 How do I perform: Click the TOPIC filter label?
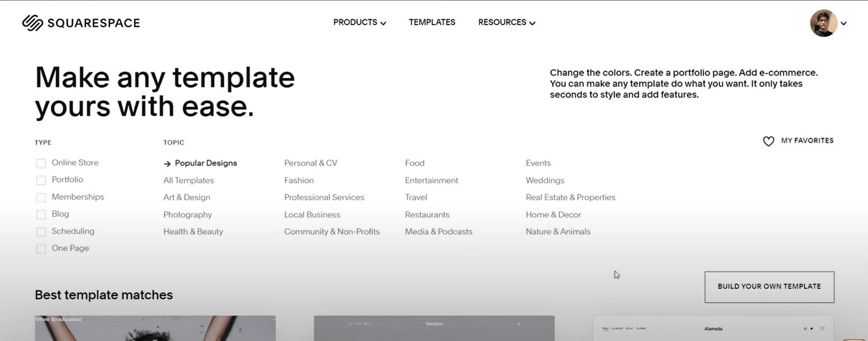(x=174, y=143)
